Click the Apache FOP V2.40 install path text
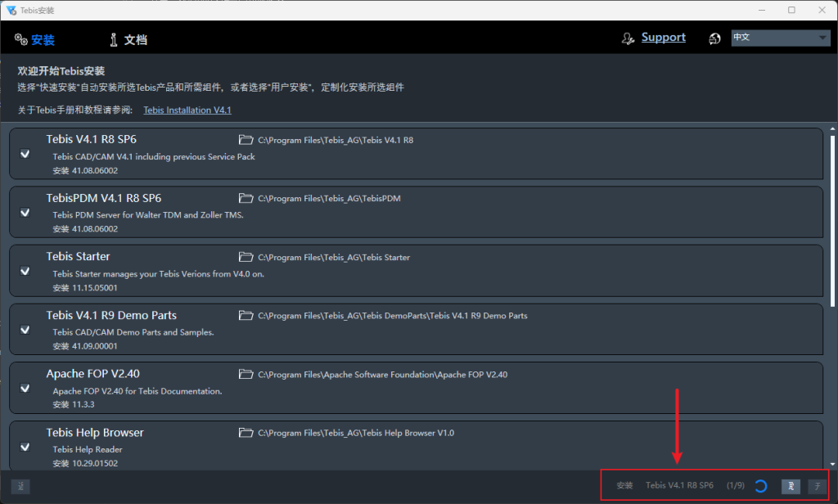This screenshot has height=504, width=838. pos(383,375)
